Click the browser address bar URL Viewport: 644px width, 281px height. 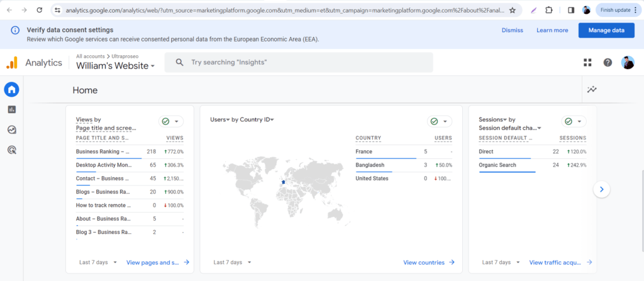pyautogui.click(x=285, y=10)
